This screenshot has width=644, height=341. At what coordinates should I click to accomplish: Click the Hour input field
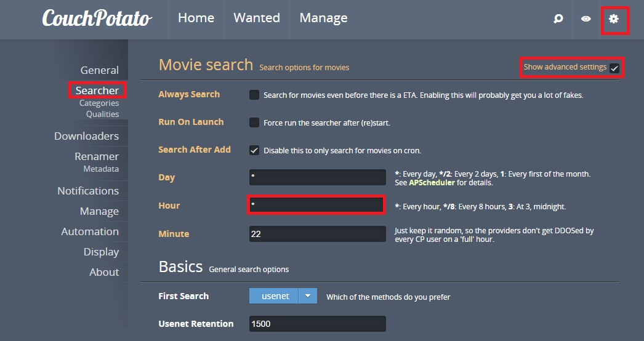coord(317,206)
